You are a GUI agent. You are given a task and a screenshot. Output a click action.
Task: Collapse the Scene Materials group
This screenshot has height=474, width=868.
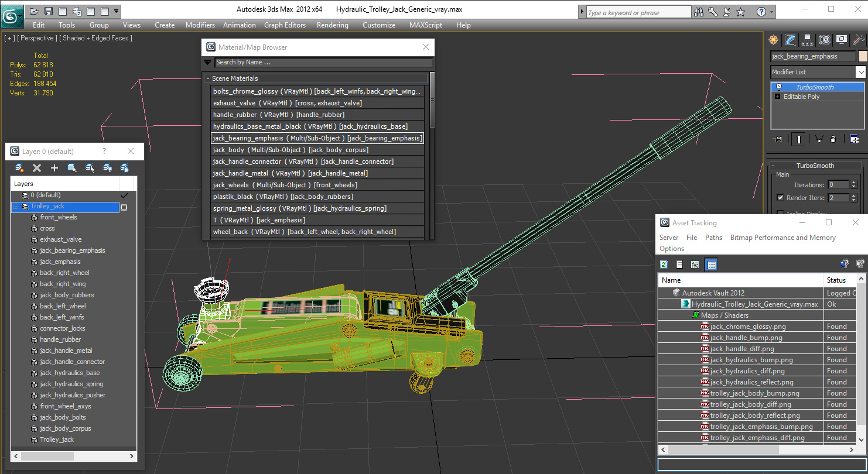[x=207, y=78]
